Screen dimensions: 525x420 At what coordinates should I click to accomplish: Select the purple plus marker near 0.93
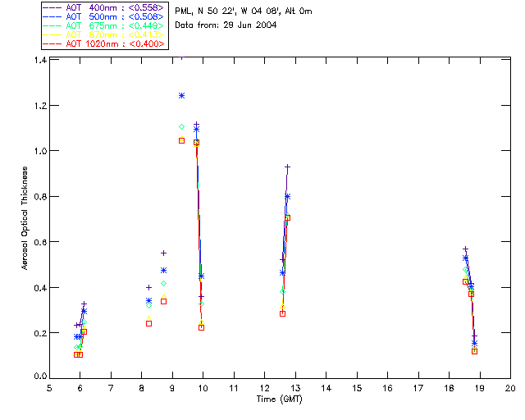pyautogui.click(x=287, y=167)
